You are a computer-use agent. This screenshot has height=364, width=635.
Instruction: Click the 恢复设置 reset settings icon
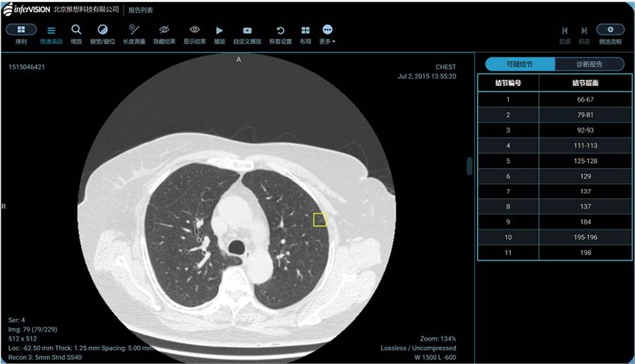(280, 31)
